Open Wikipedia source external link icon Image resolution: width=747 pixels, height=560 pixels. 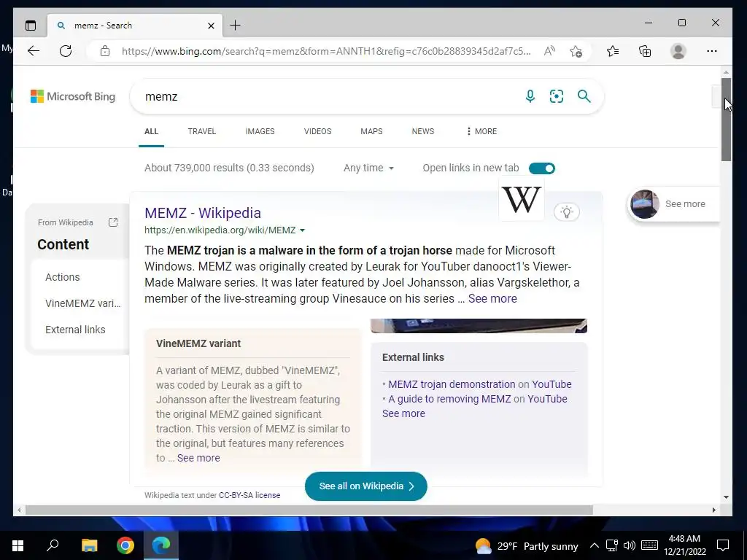tap(113, 222)
